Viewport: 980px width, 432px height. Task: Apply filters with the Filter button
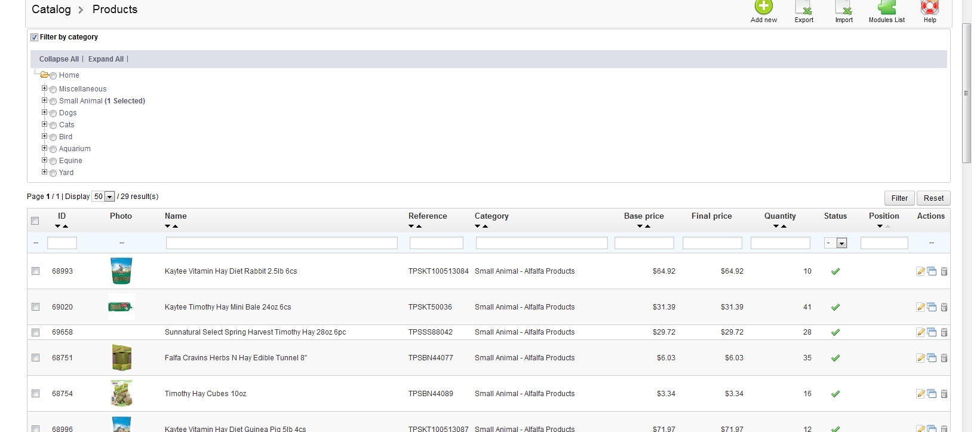899,198
